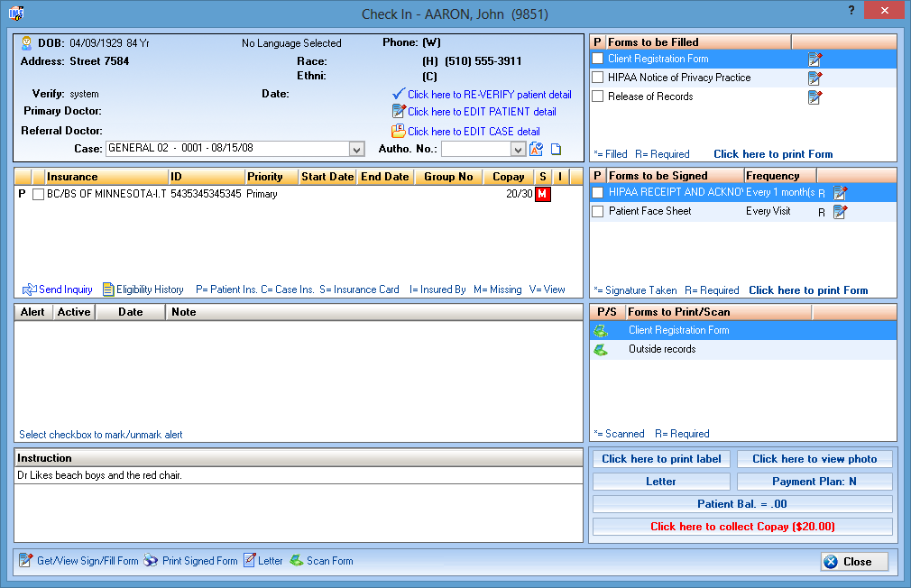Click the Scan Form scanner icon

297,561
